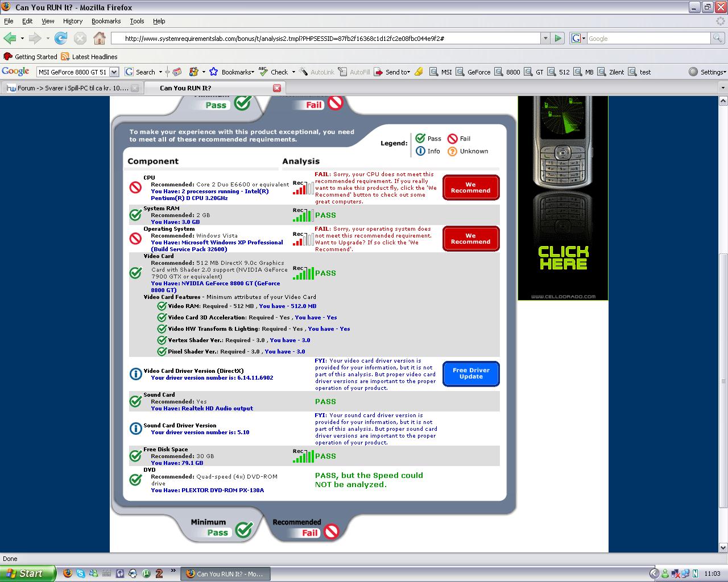Launch Firefox from Quick Launch
The image size is (728, 582).
coord(68,573)
